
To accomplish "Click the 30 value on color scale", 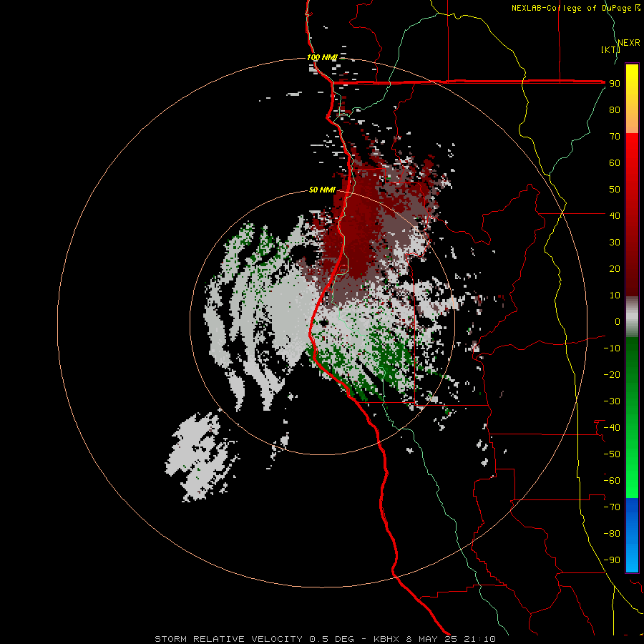I will pyautogui.click(x=615, y=243).
